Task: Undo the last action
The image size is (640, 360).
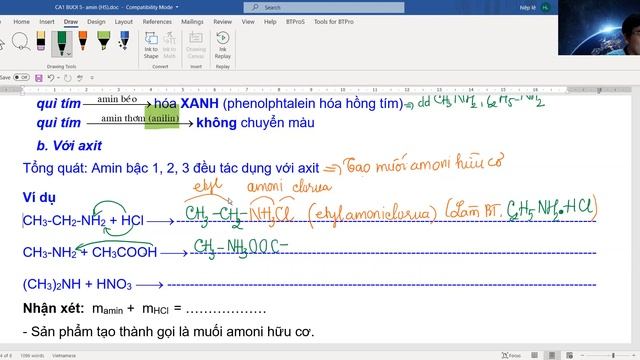Action: coord(51,78)
